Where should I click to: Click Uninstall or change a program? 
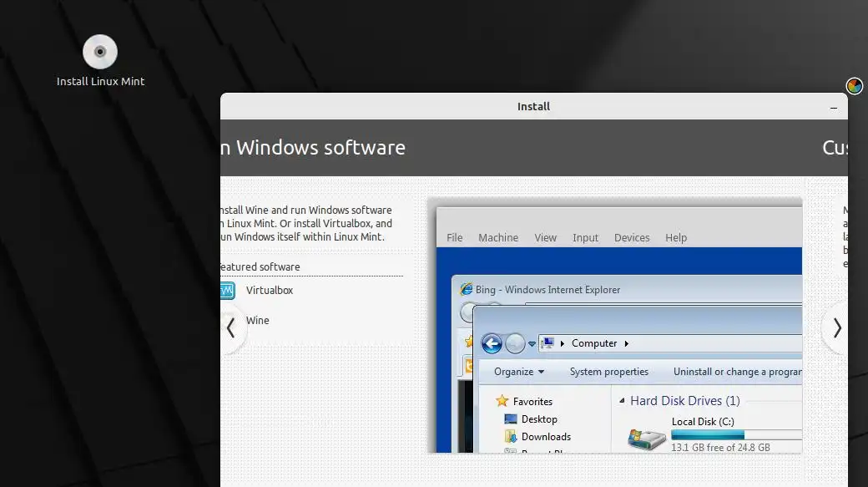(x=737, y=372)
